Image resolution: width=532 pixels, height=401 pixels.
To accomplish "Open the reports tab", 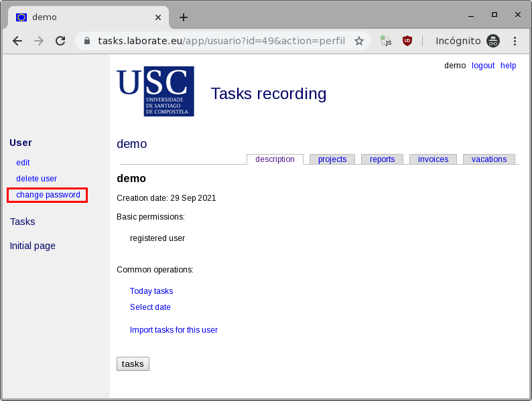I will point(383,159).
